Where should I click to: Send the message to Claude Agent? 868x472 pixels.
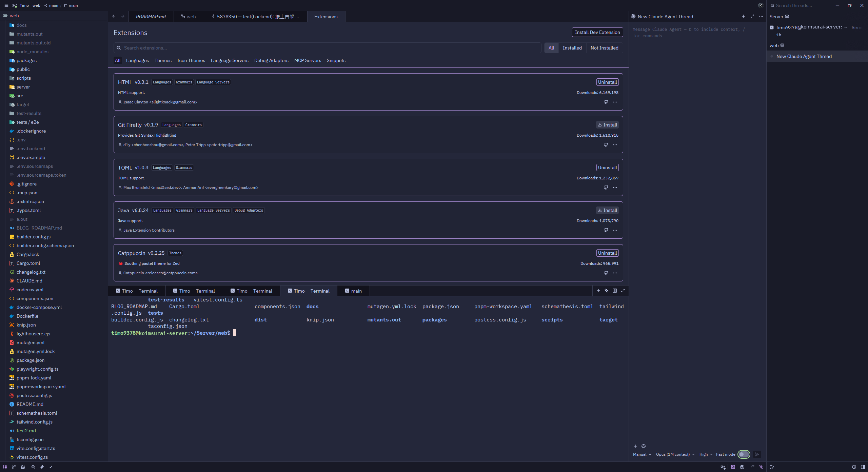pos(757,454)
